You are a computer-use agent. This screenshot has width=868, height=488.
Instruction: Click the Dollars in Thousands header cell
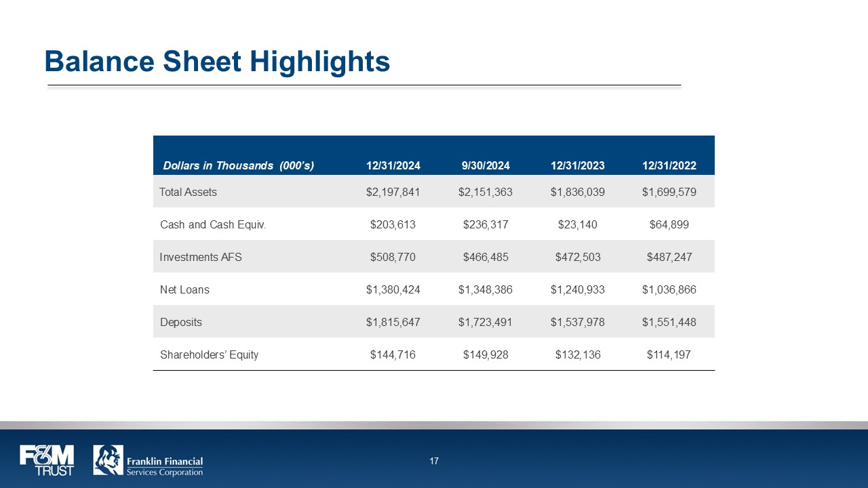(239, 165)
